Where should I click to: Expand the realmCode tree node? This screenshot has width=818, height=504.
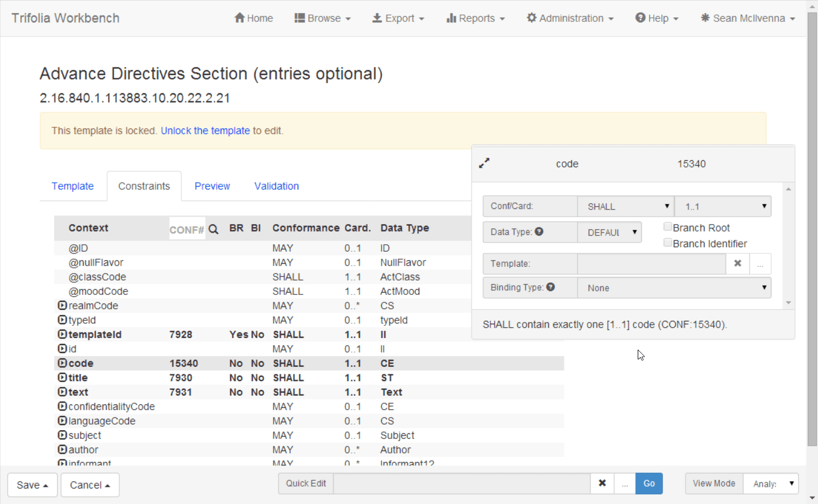[x=62, y=305]
